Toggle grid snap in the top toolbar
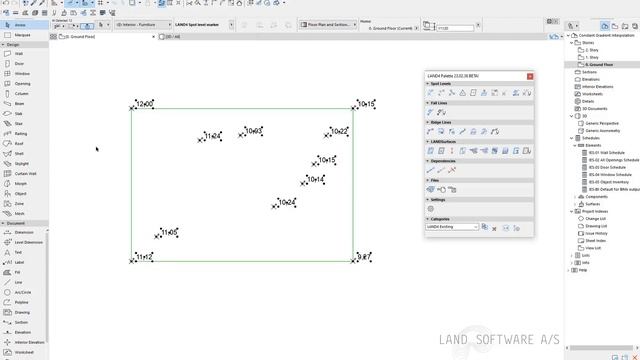Screen dimensions: 640x360 pos(100,3)
